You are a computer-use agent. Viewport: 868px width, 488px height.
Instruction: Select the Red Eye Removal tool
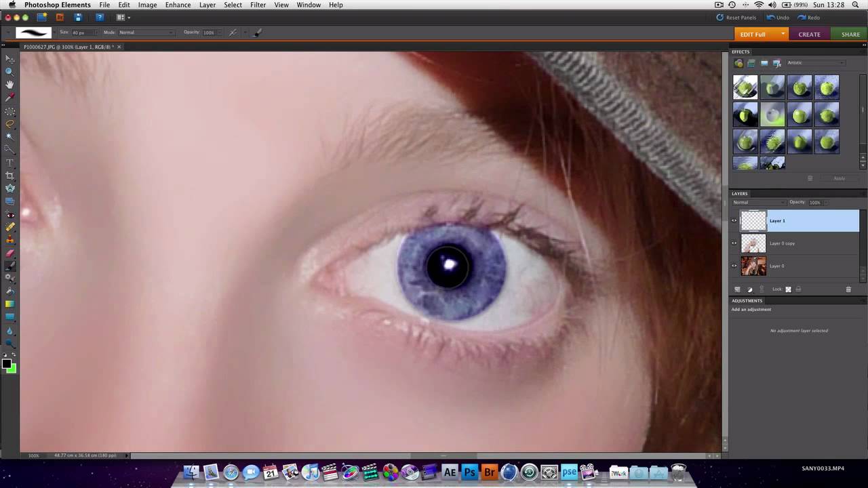[9, 214]
